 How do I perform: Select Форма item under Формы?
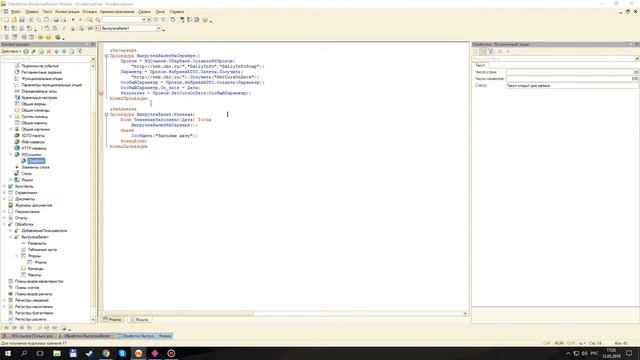click(40, 262)
